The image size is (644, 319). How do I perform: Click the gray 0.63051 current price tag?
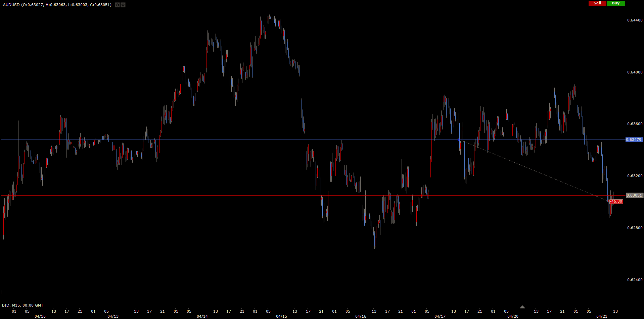pyautogui.click(x=634, y=195)
